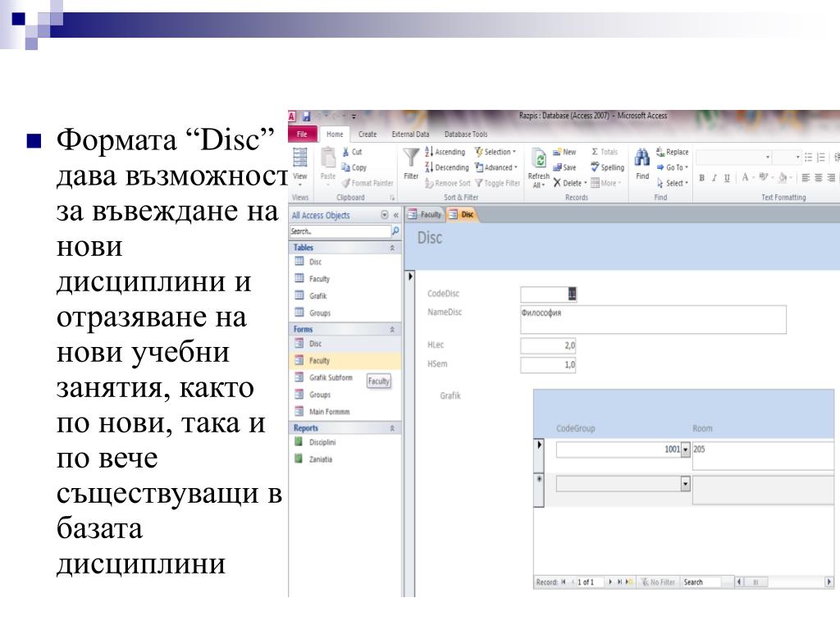Open the CodeGroup dropdown showing 1001
The width and height of the screenshot is (840, 630).
point(686,450)
